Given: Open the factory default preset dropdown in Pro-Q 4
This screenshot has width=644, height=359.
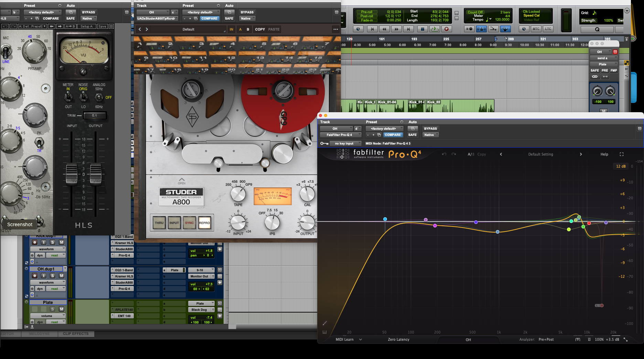Looking at the screenshot, I should pos(385,129).
